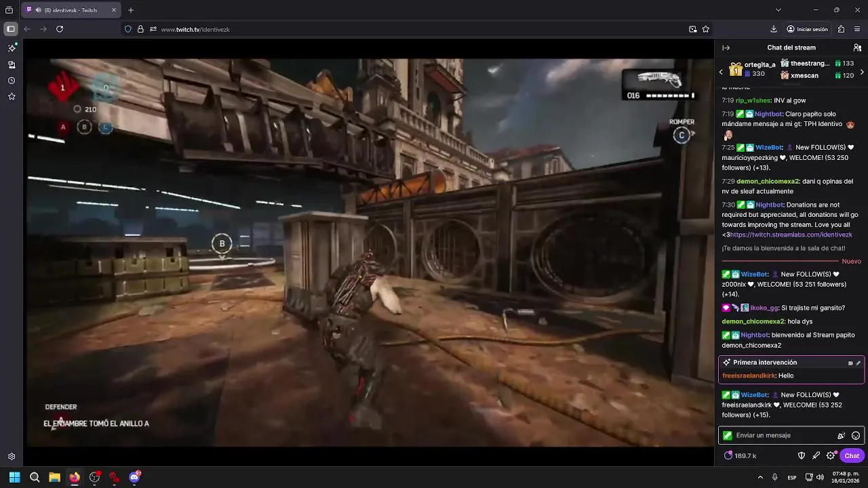Click the tag icon on Primera intervención card
The height and width of the screenshot is (488, 868).
coord(850,363)
